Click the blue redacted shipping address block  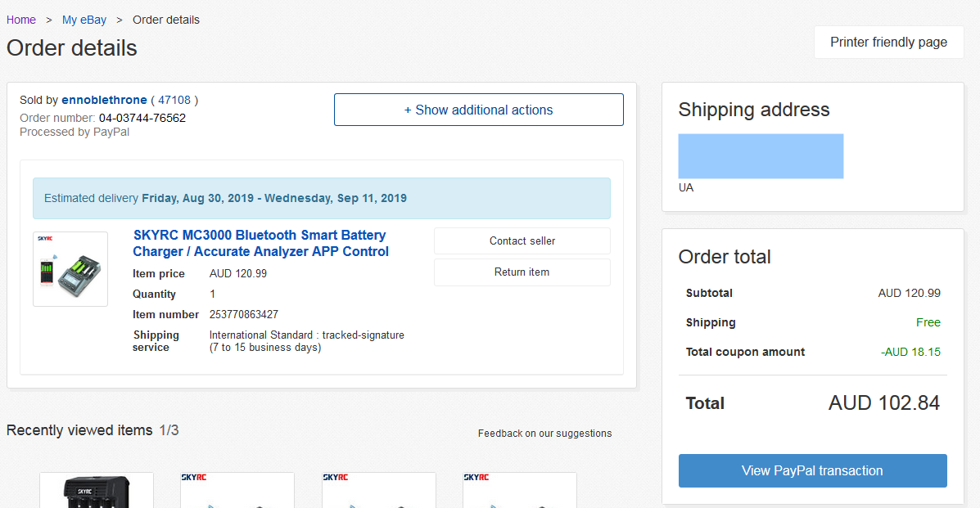point(761,156)
